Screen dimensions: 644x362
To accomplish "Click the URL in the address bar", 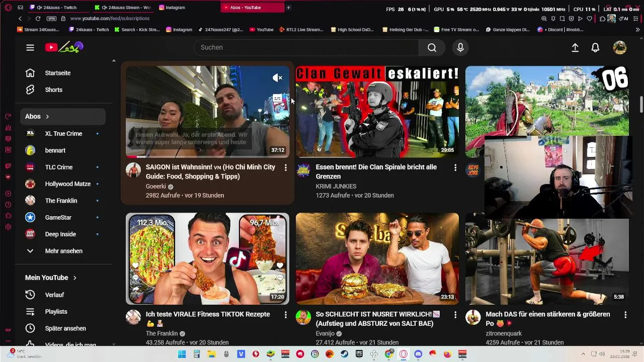I will (110, 19).
